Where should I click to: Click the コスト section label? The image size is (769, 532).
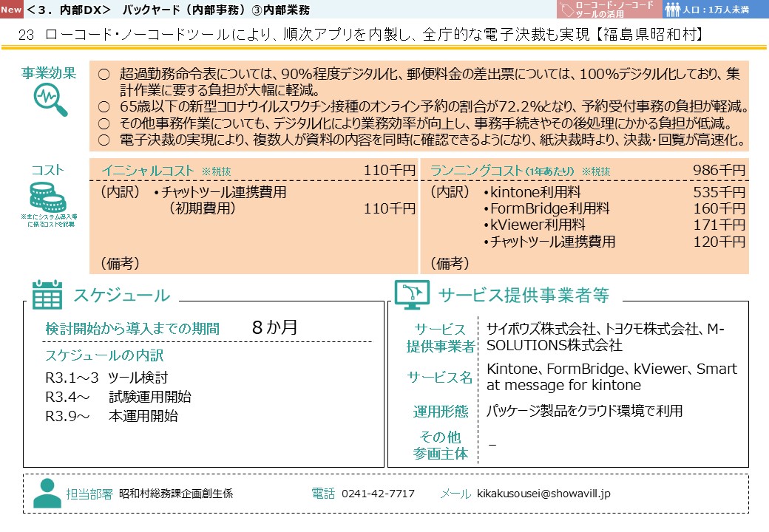point(47,169)
